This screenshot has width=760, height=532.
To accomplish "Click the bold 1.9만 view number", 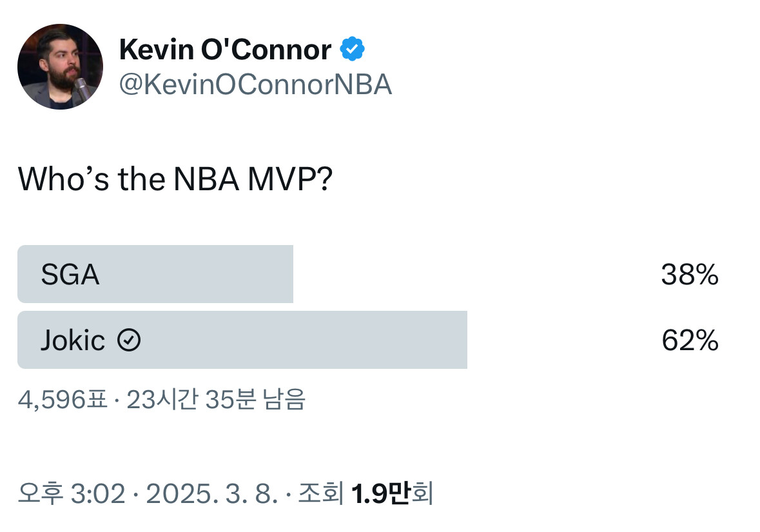I will 380,495.
